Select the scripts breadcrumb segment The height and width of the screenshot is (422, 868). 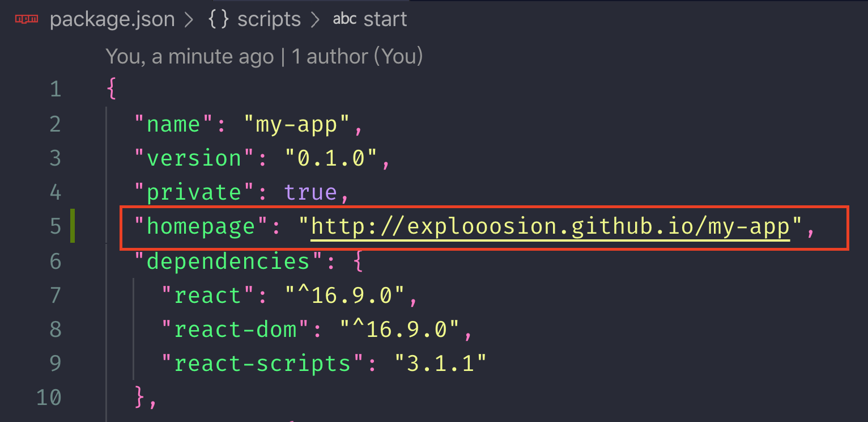(x=269, y=19)
